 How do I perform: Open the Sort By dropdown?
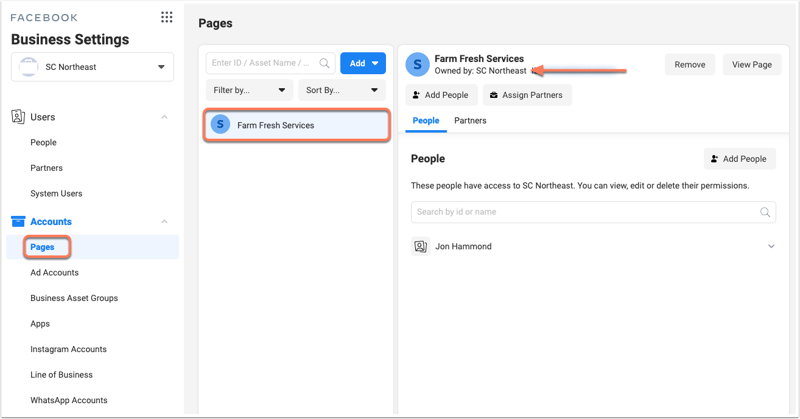tap(342, 90)
